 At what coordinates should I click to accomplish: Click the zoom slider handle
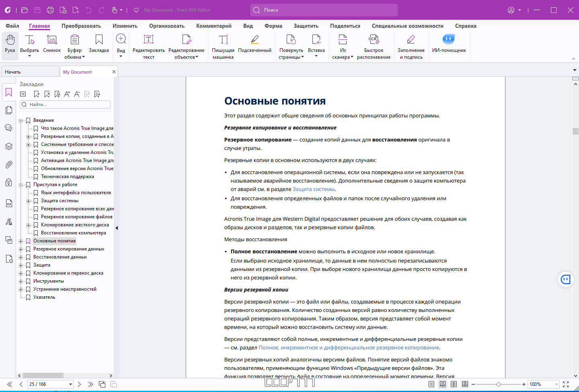pos(499,384)
